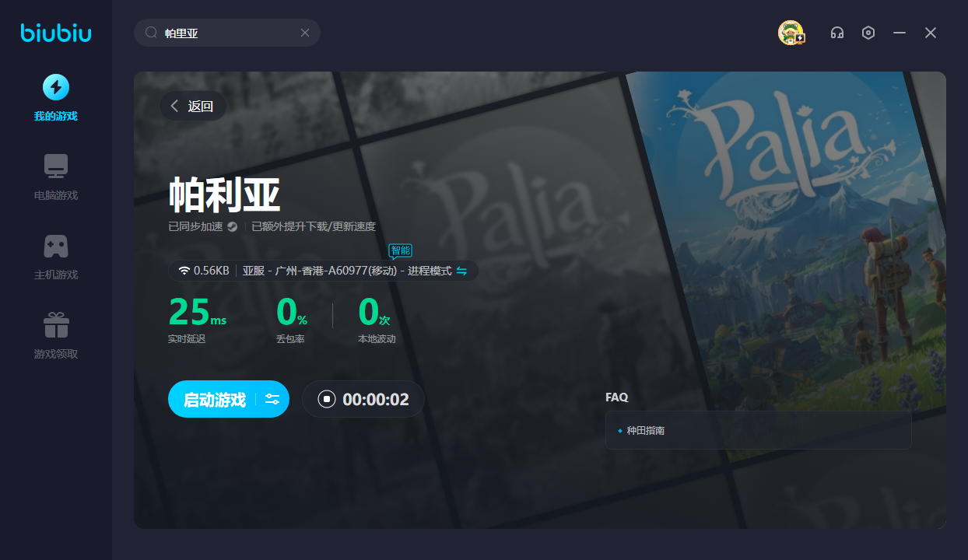This screenshot has height=560, width=968.
Task: Close the biubiu window
Action: coord(931,33)
